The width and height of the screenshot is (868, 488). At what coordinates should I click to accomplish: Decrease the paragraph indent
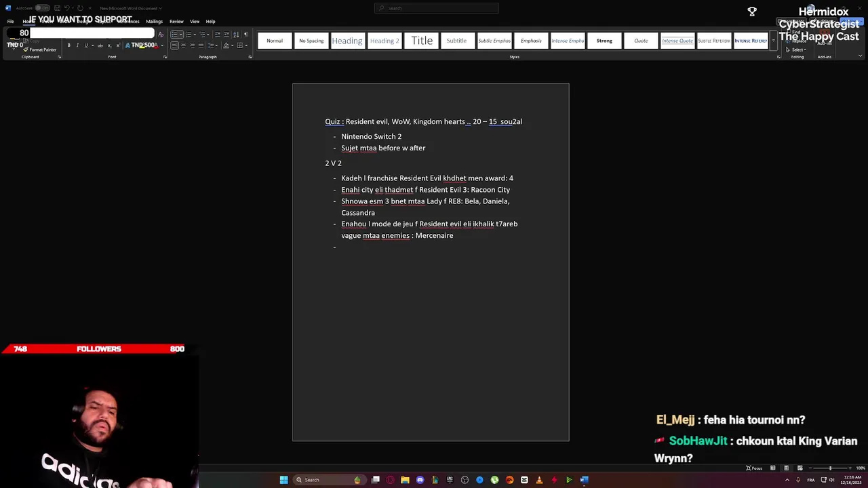pos(218,35)
